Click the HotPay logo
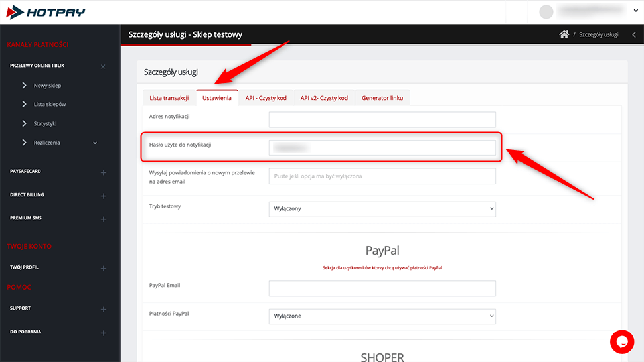The image size is (644, 362). [46, 13]
